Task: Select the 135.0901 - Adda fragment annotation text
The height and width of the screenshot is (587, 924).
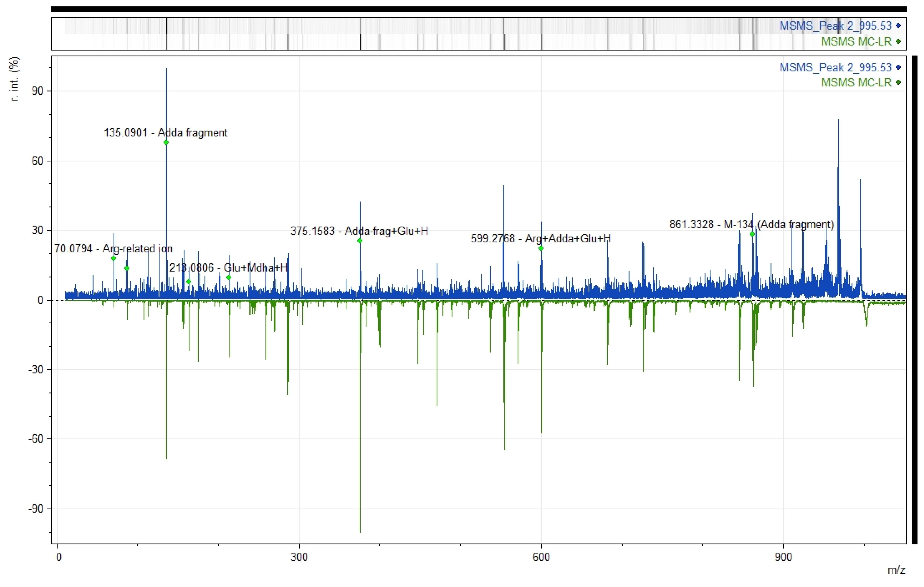Action: (165, 133)
